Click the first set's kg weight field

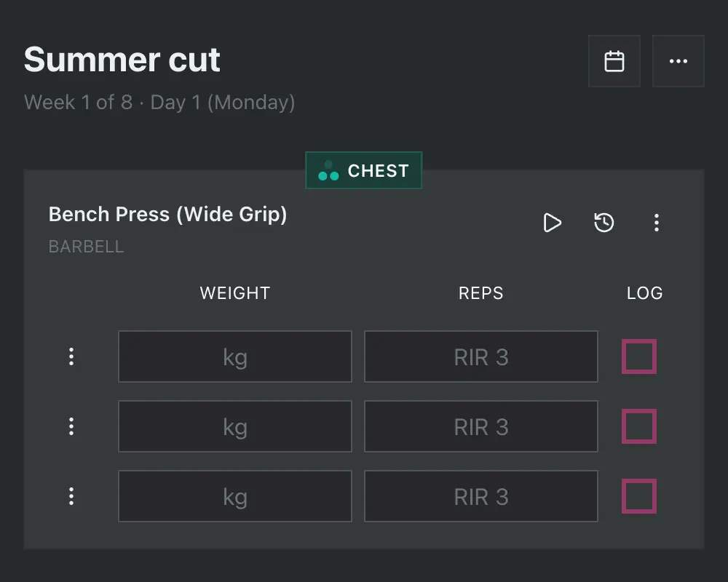coord(234,356)
